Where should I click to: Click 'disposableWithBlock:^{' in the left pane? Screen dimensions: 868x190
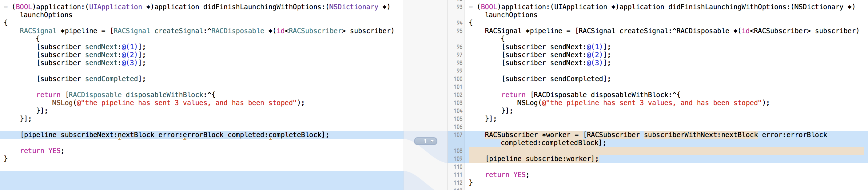point(170,95)
